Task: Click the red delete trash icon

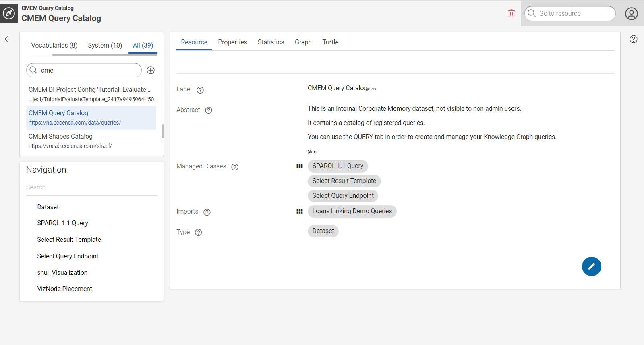Action: (511, 13)
